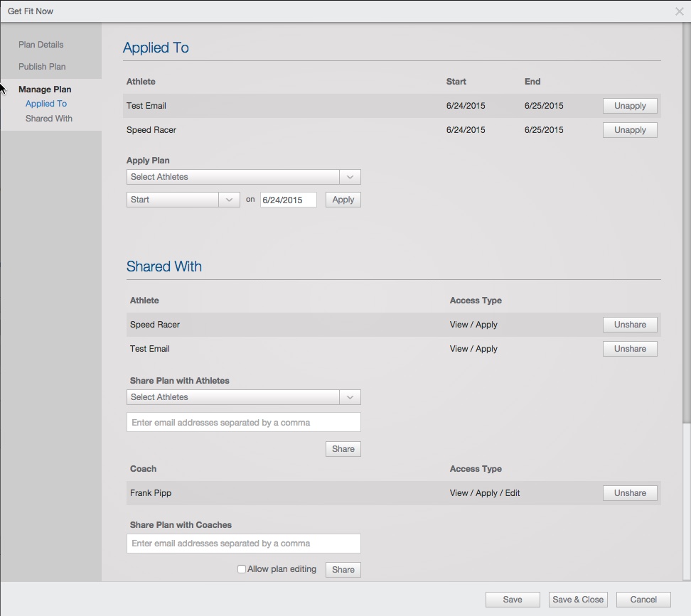Open Select Athletes dropdown under Share Plan
691x616 pixels.
click(x=243, y=397)
